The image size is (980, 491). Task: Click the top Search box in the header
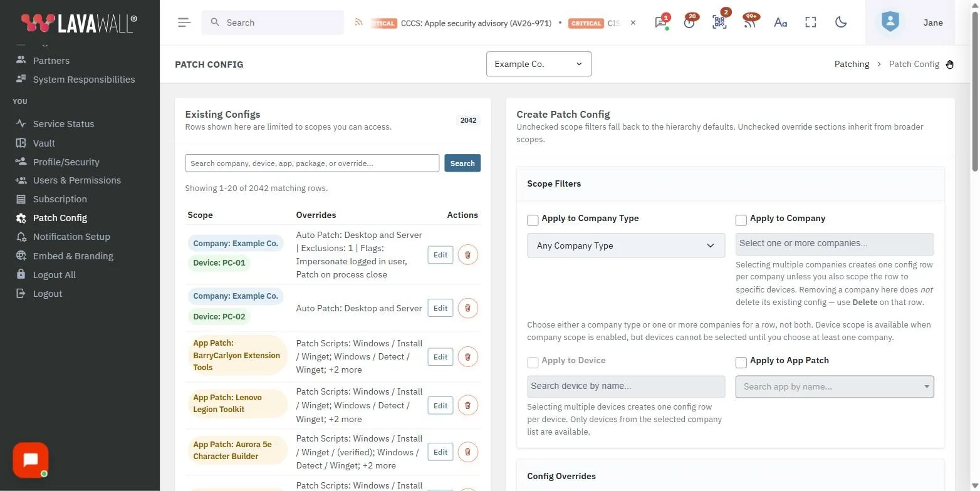point(273,23)
